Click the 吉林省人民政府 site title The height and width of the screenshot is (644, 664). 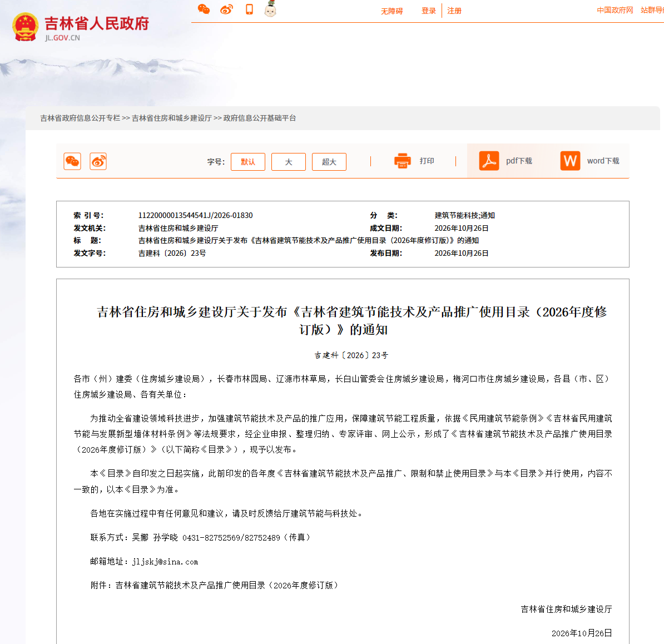pos(97,24)
